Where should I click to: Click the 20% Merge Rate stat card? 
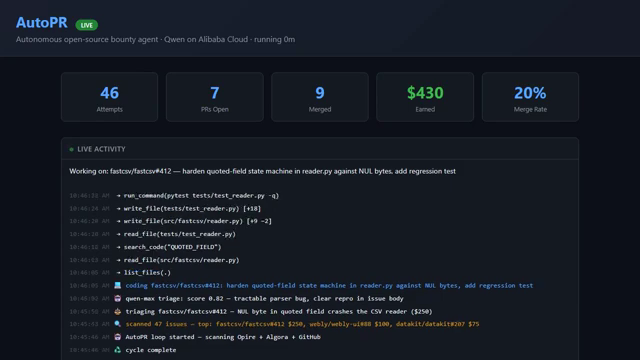[530, 97]
